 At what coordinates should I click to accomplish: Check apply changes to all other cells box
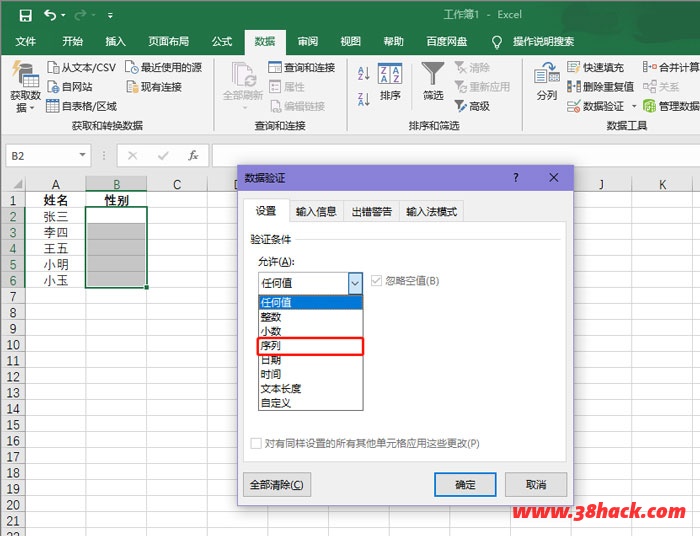coord(257,443)
